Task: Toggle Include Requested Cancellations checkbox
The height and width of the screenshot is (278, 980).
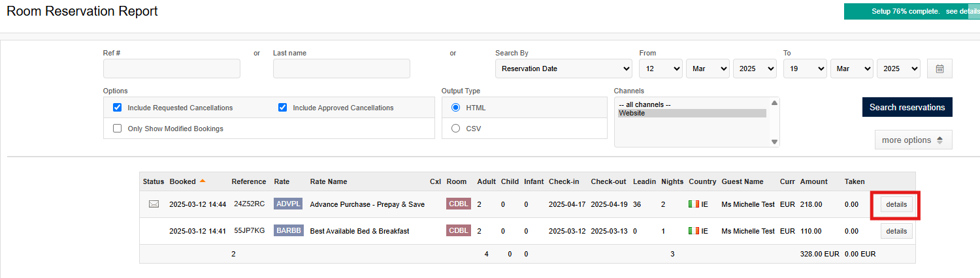Action: [x=118, y=108]
